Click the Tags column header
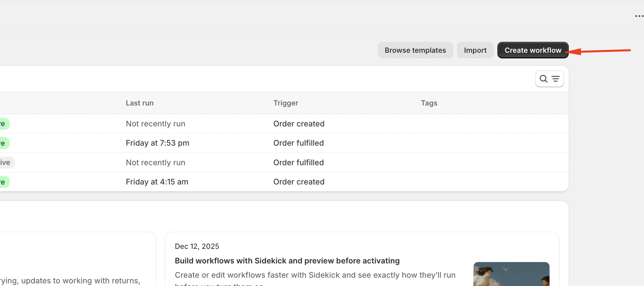This screenshot has width=644, height=286. [429, 103]
